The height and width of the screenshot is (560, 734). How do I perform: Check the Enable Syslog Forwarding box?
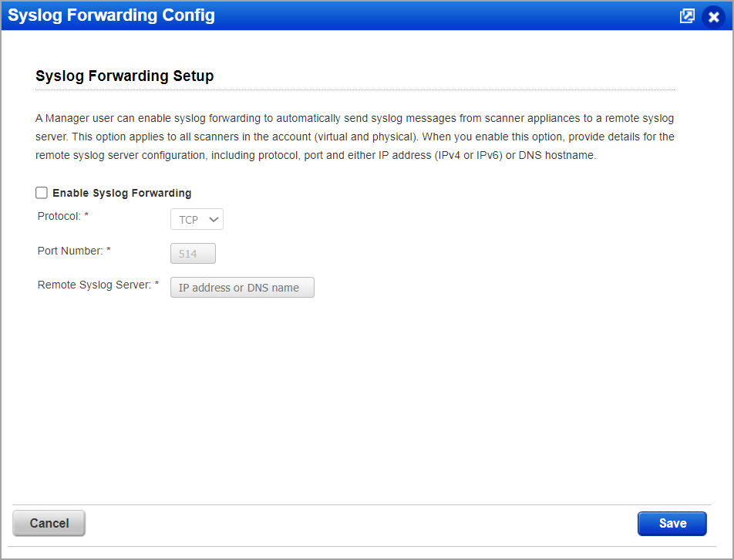coord(41,192)
